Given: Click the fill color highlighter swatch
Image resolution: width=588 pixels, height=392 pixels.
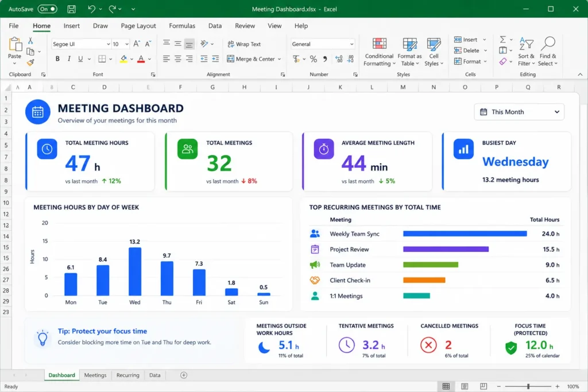Looking at the screenshot, I should click(x=123, y=59).
